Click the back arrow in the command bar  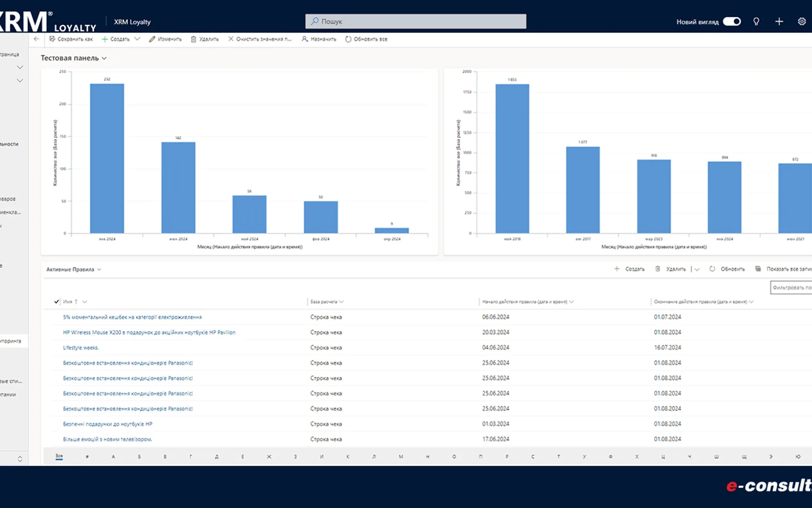tap(36, 39)
